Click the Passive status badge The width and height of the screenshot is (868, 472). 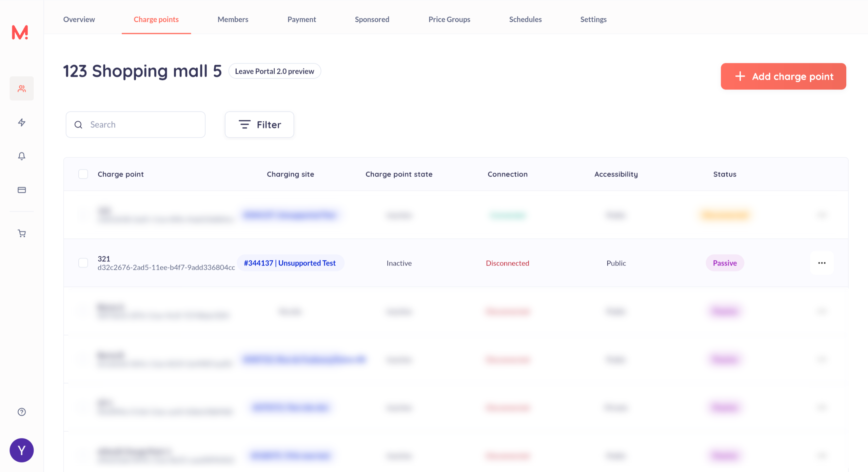click(x=725, y=263)
